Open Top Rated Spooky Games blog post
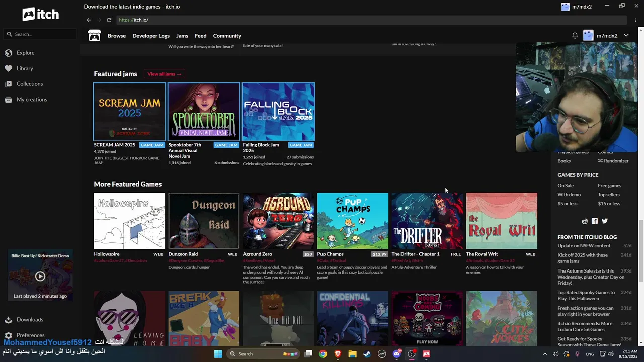Viewport: 644px width, 362px height. point(586,295)
